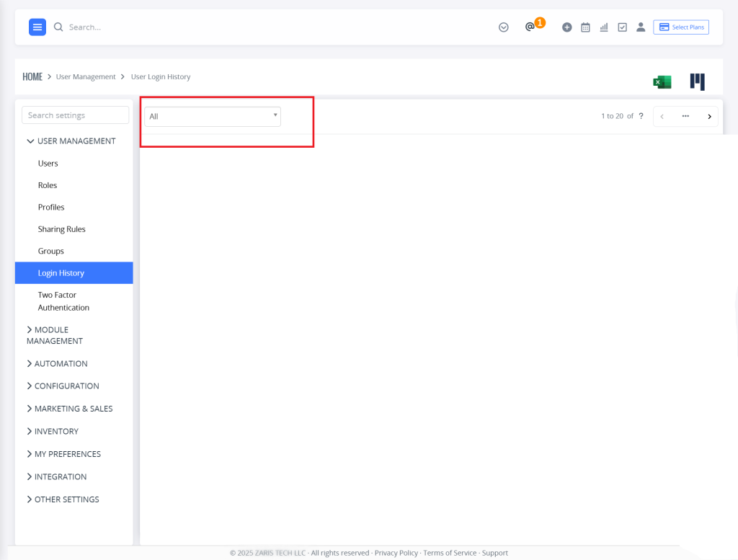This screenshot has height=560, width=738.
Task: Expand the MODULE MANAGEMENT section
Action: [55, 336]
